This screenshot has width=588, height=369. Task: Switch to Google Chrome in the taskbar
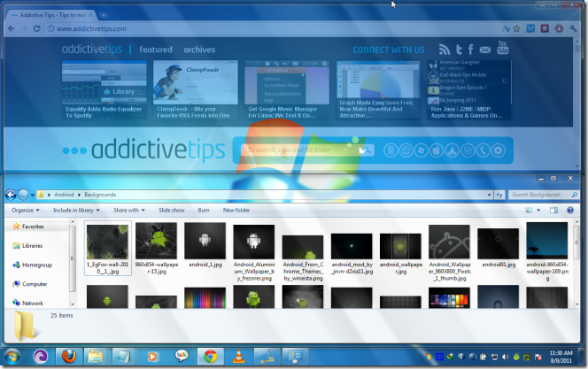210,357
